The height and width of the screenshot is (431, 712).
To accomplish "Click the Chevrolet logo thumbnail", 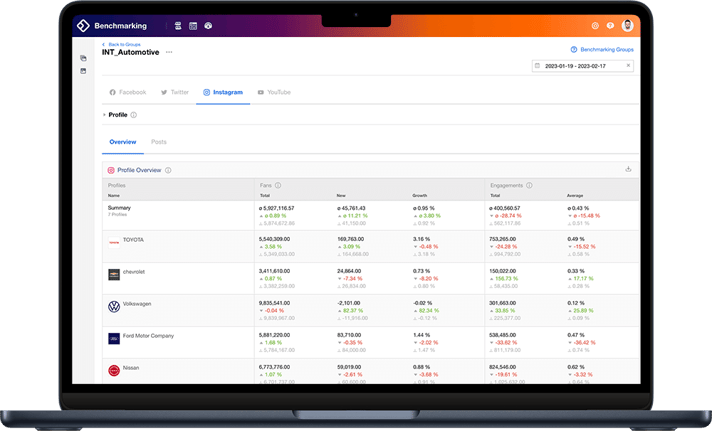I will click(x=114, y=274).
